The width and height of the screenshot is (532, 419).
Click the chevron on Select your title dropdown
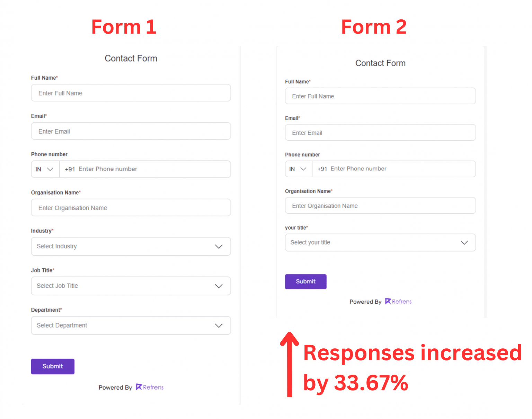tap(464, 242)
